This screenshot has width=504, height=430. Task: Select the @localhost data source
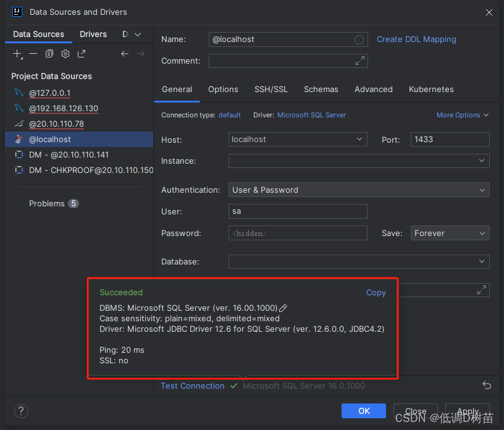[x=79, y=139]
